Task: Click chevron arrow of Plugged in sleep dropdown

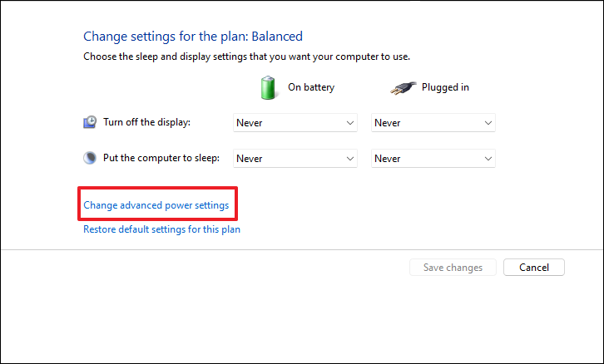Action: coord(488,159)
